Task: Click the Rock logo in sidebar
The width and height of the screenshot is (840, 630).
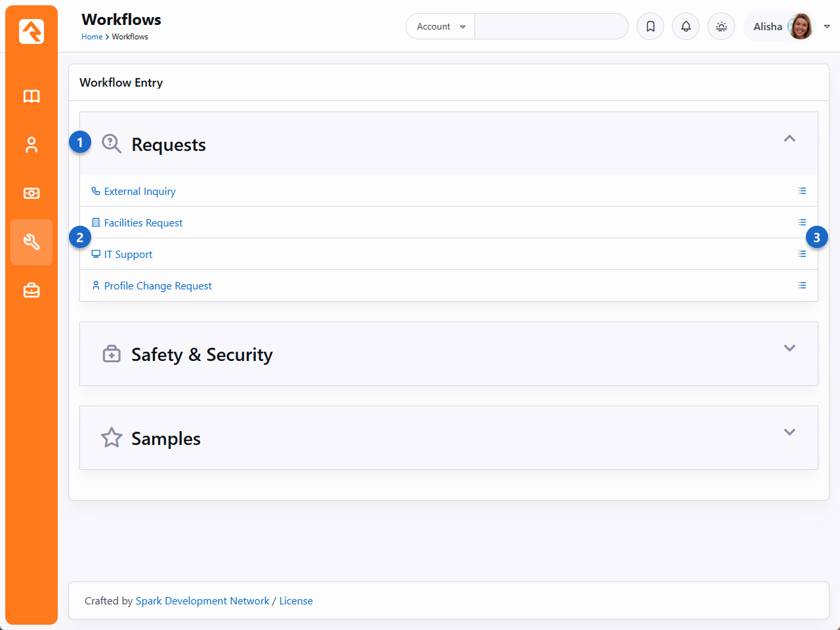Action: click(x=31, y=31)
